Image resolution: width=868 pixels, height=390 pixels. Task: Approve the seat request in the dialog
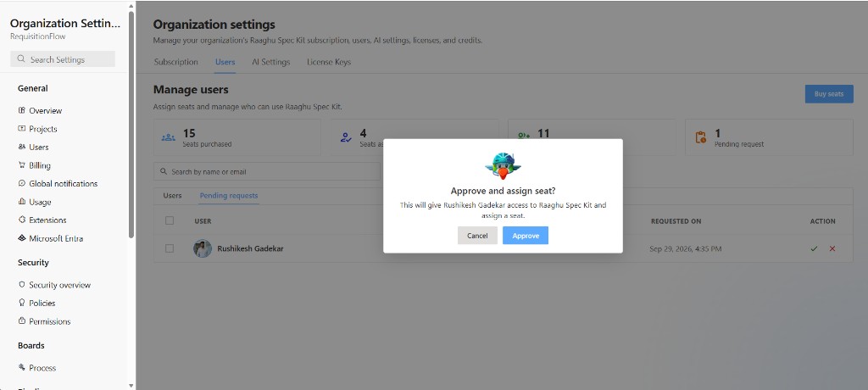tap(526, 236)
